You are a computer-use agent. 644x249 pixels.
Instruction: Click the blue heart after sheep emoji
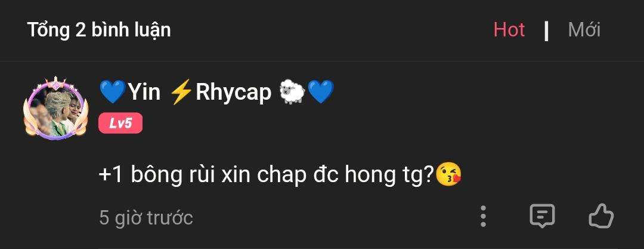click(321, 92)
